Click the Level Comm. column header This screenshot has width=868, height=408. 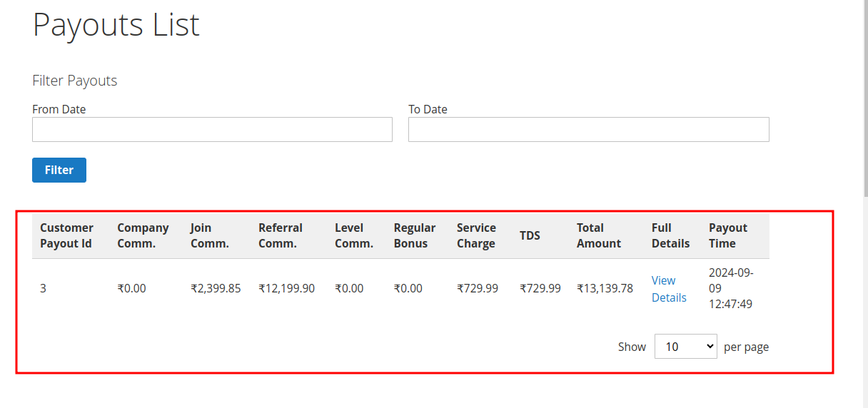(353, 235)
